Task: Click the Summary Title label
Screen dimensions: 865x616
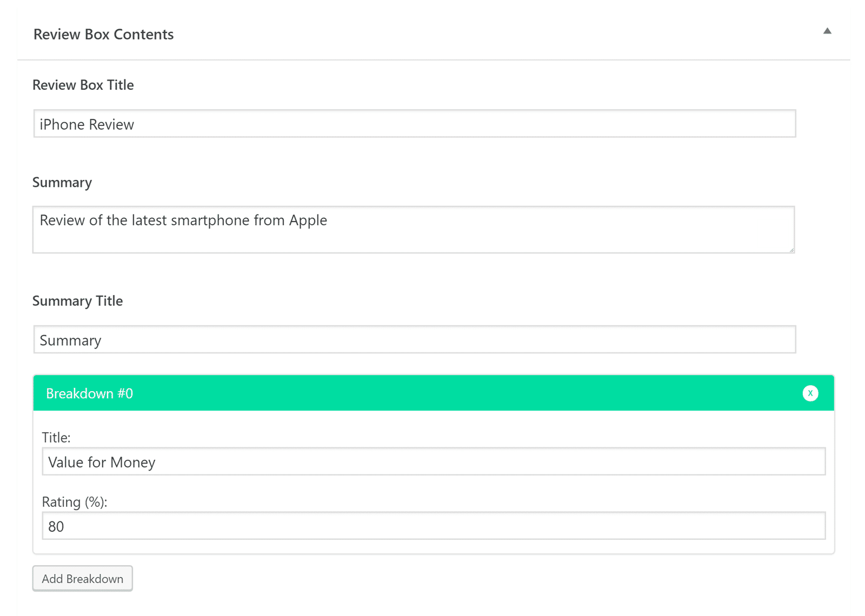Action: click(77, 301)
